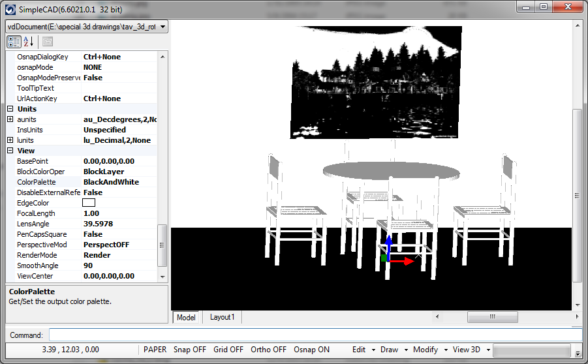
Task: Expand the aunits property node
Action: tap(10, 119)
